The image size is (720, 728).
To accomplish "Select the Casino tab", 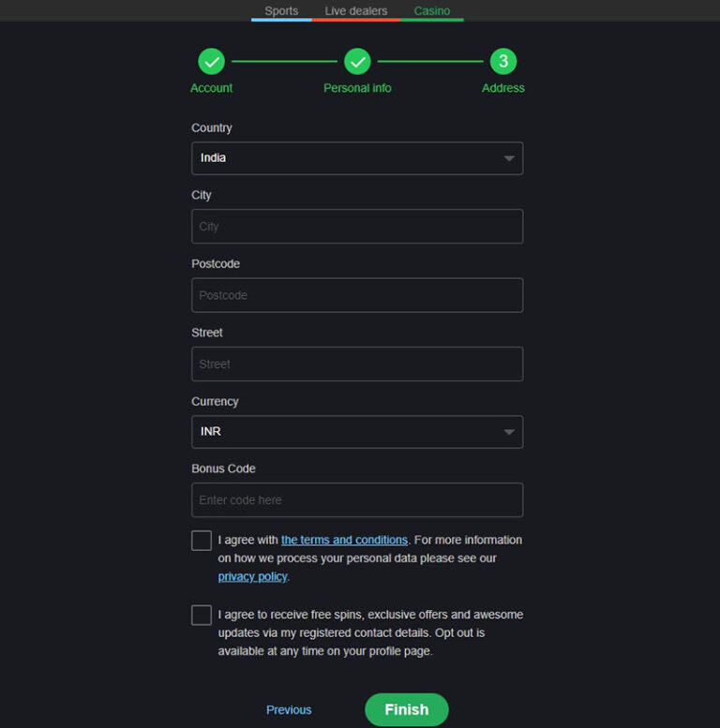I will [x=432, y=11].
